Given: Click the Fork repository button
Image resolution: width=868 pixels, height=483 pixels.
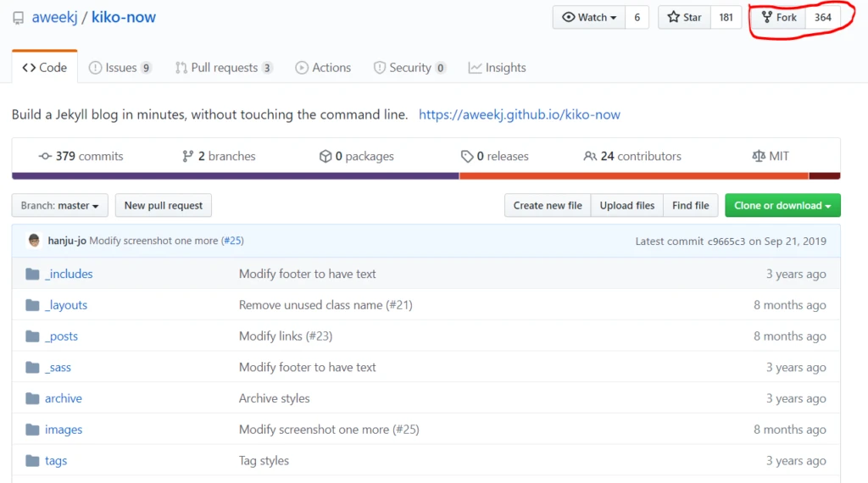Looking at the screenshot, I should point(778,18).
